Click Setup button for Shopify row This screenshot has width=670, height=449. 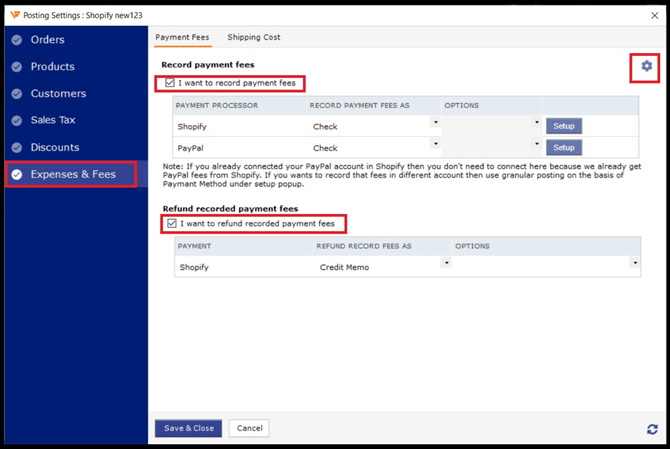pos(564,126)
